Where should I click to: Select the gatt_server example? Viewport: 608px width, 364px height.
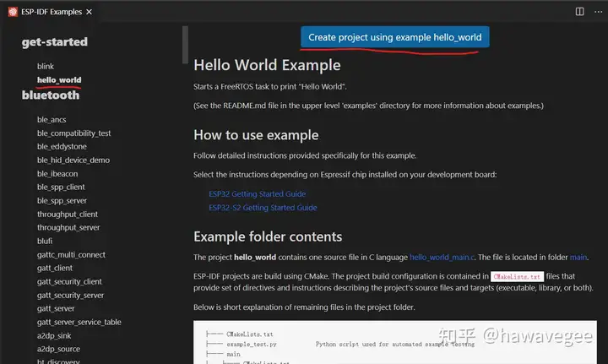[x=56, y=308]
